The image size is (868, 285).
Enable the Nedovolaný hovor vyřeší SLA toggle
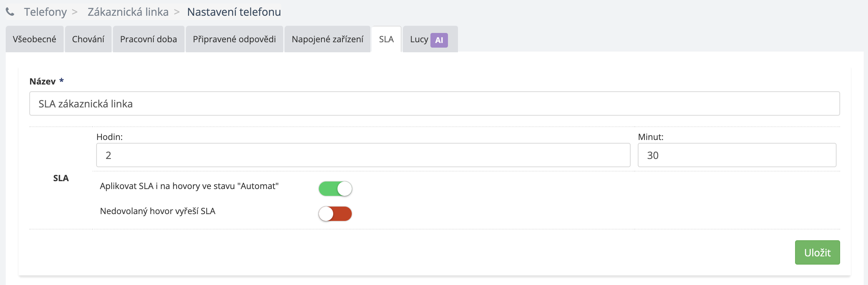point(335,214)
